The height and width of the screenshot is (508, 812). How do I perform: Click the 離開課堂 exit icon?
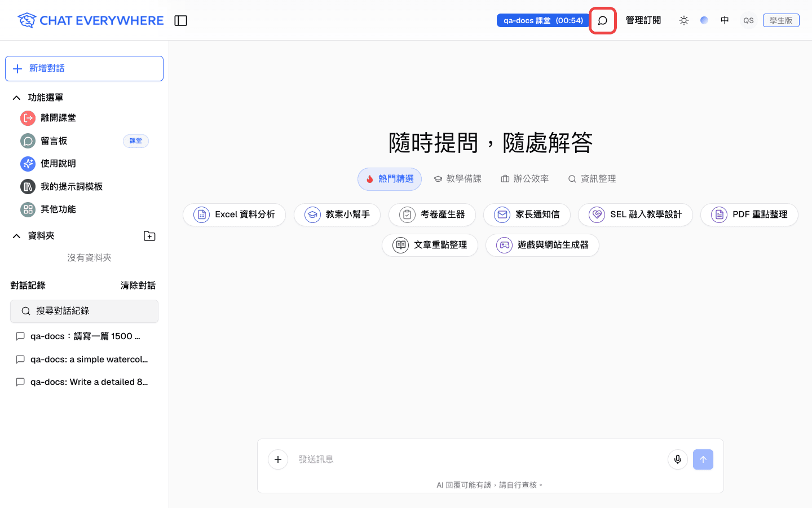coord(28,118)
